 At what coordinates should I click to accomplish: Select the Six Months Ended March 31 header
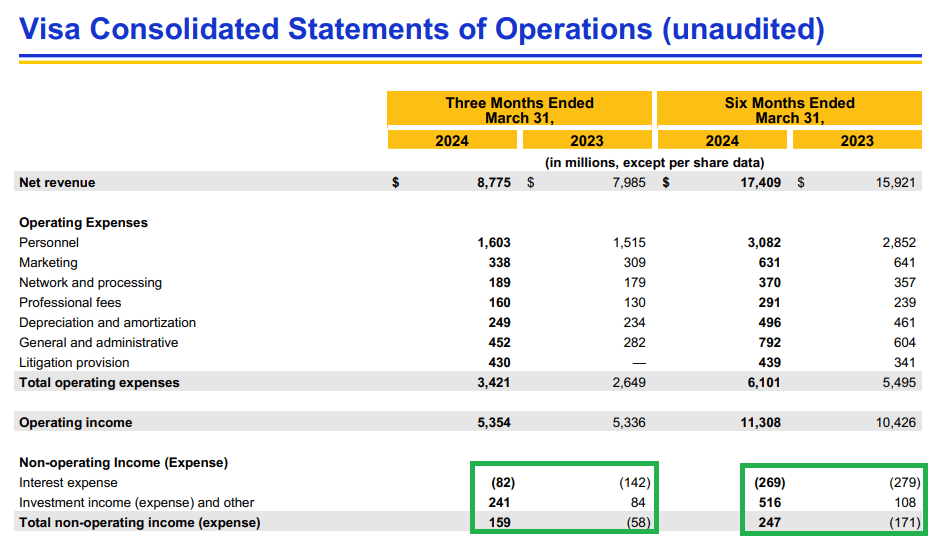789,110
